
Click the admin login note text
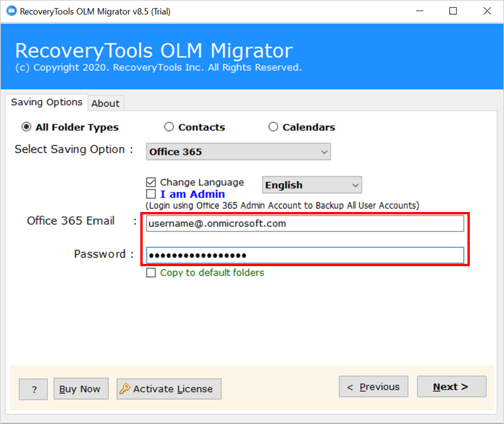[x=282, y=206]
